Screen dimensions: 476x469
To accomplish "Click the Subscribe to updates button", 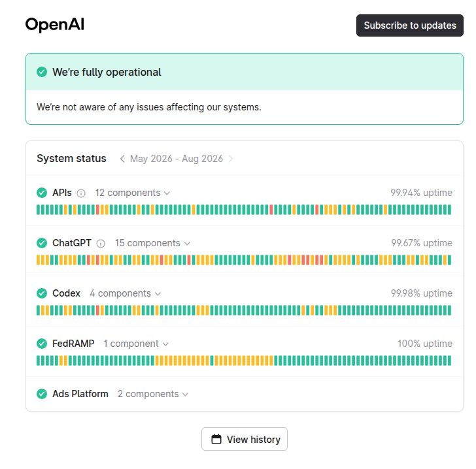I will pyautogui.click(x=410, y=25).
